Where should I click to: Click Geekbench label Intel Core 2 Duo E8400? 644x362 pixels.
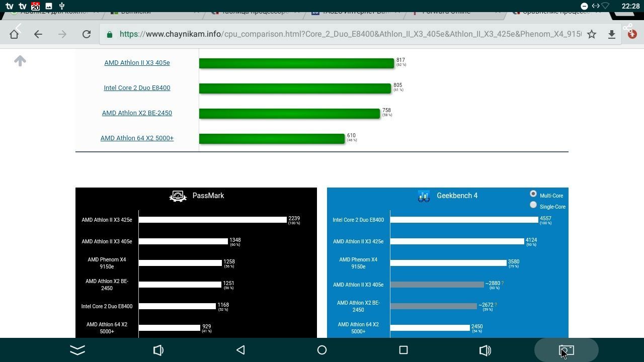358,220
